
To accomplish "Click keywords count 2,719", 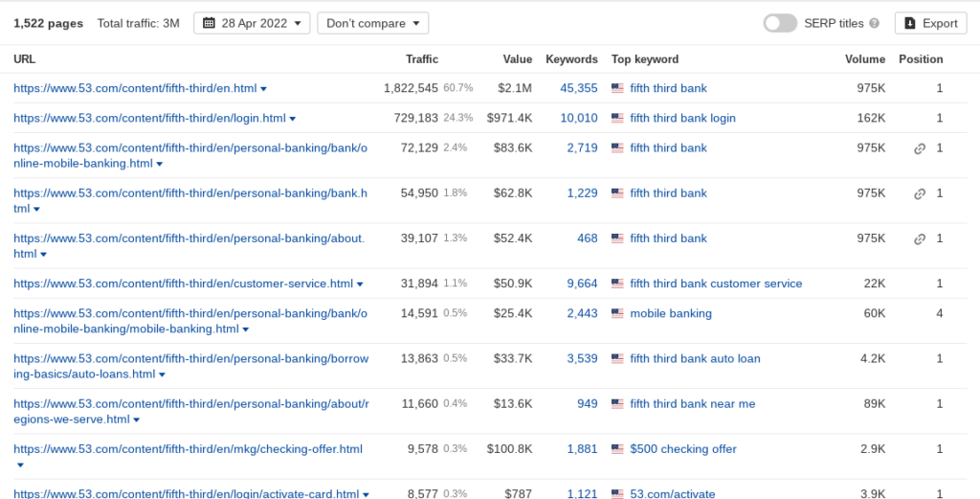I will pyautogui.click(x=583, y=148).
